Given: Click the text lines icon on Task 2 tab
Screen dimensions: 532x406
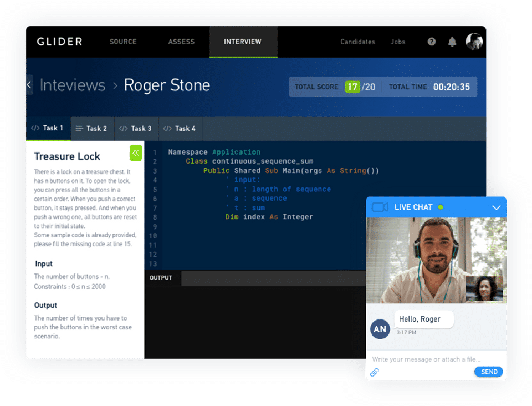Looking at the screenshot, I should pos(79,128).
